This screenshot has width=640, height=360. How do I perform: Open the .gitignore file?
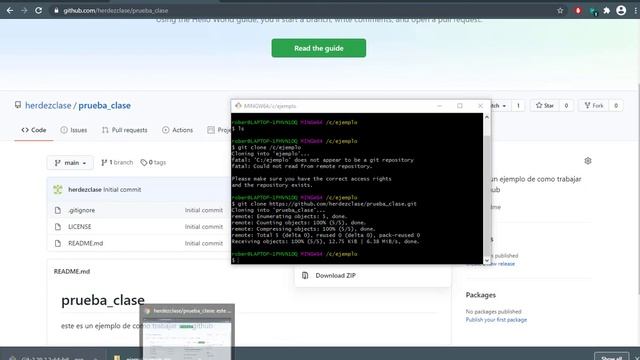click(82, 210)
